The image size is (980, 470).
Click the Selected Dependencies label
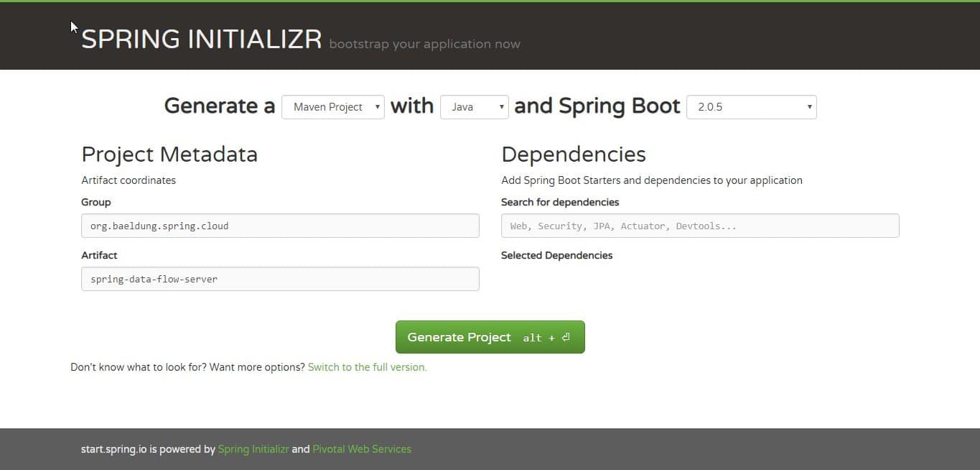557,255
